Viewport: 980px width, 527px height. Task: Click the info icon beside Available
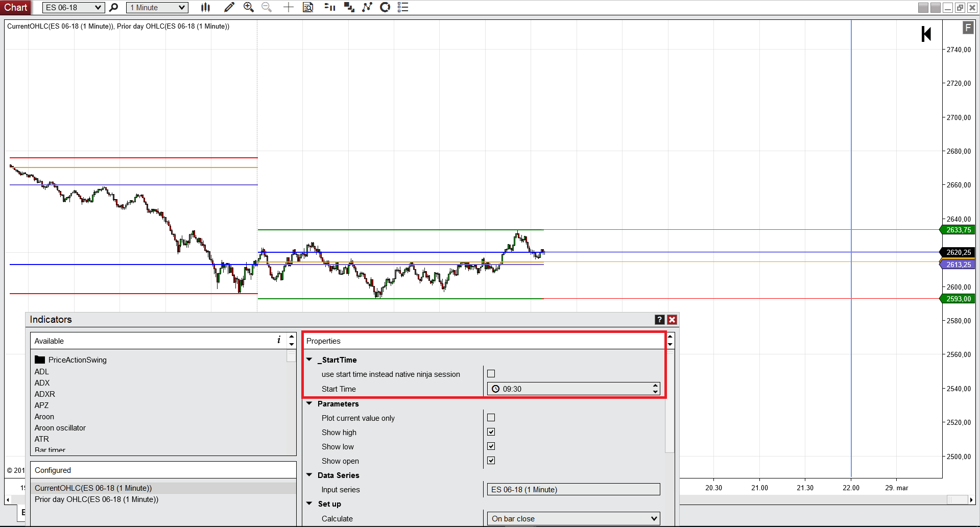coord(279,340)
